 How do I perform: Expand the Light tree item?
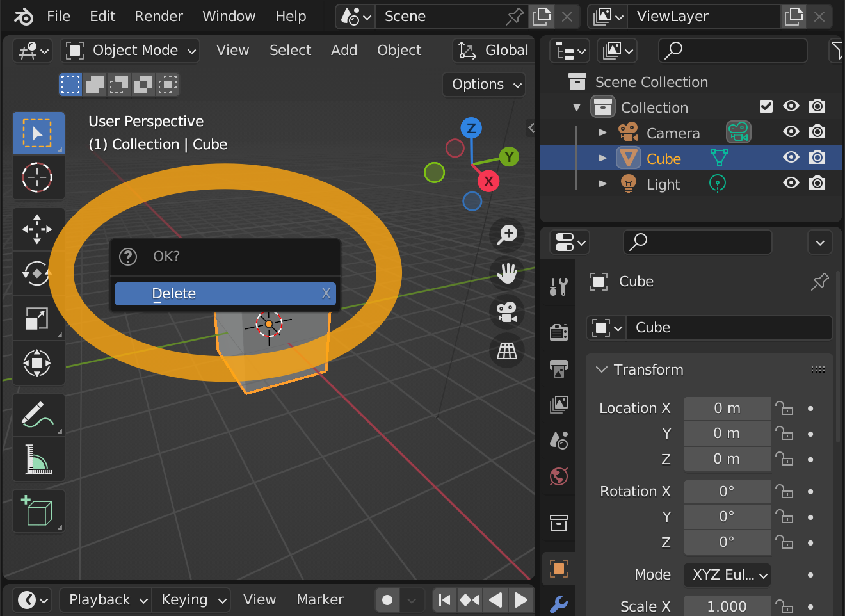[602, 184]
